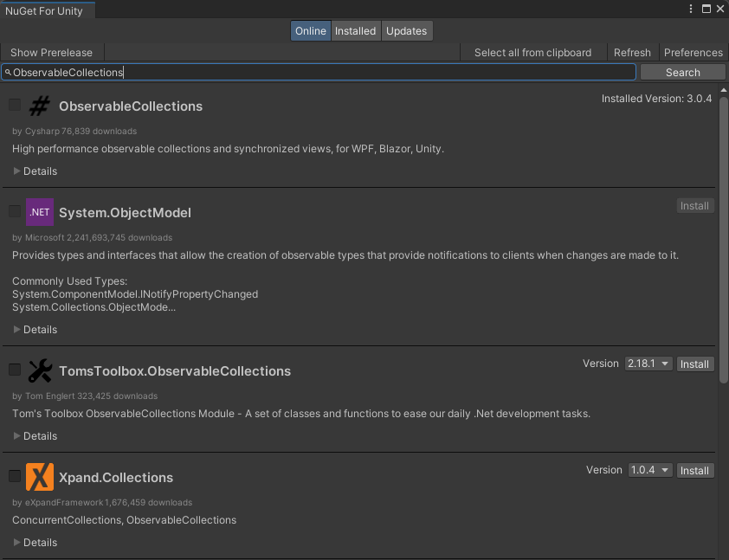Viewport: 729px width, 560px height.
Task: Click the System.ObjectModel package title
Action: pos(125,213)
